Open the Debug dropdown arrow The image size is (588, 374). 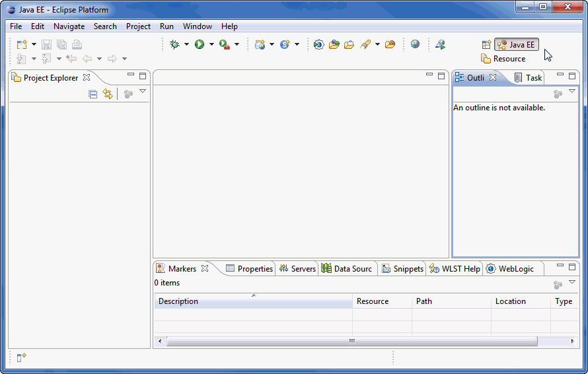[186, 44]
